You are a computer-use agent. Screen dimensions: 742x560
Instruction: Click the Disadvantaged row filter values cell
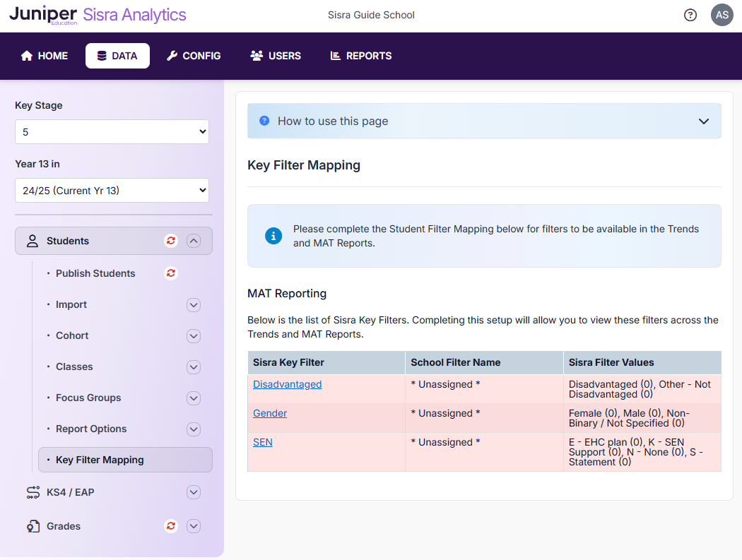(x=642, y=389)
